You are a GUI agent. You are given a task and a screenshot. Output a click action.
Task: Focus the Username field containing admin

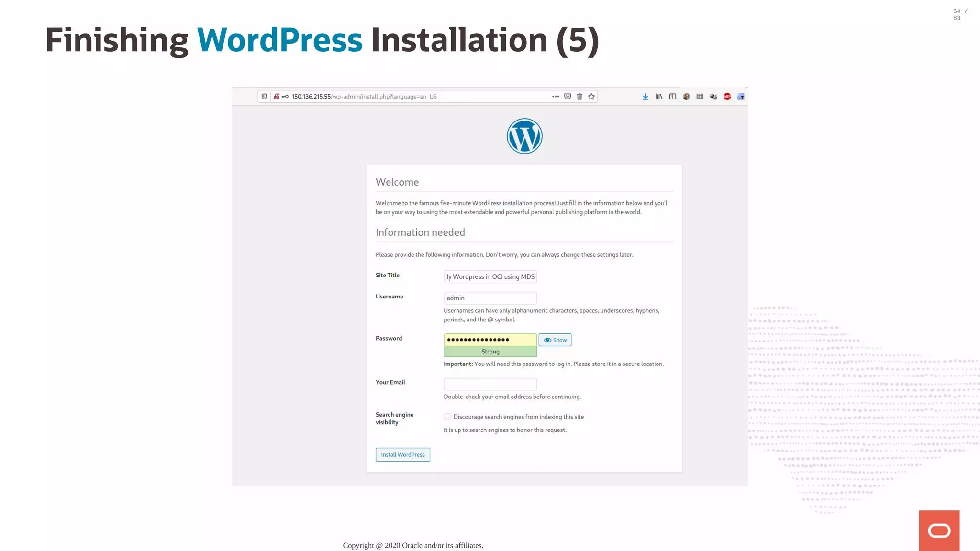click(490, 298)
